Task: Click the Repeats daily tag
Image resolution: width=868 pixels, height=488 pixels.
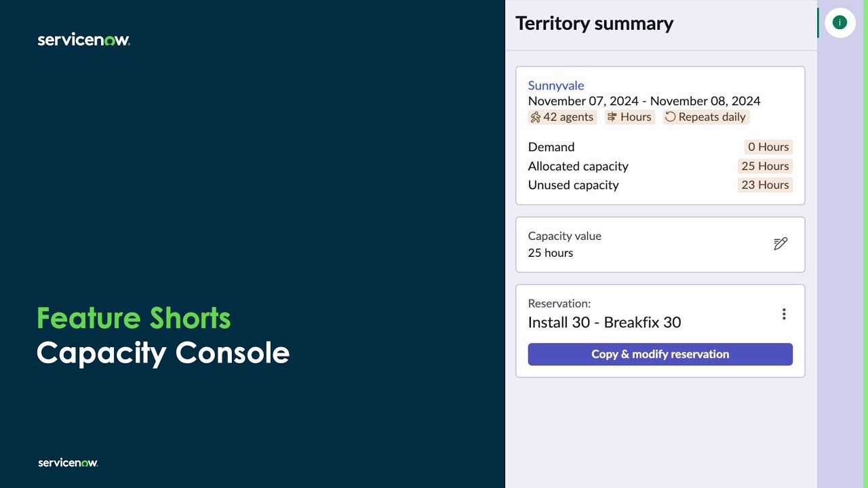Action: pyautogui.click(x=706, y=117)
